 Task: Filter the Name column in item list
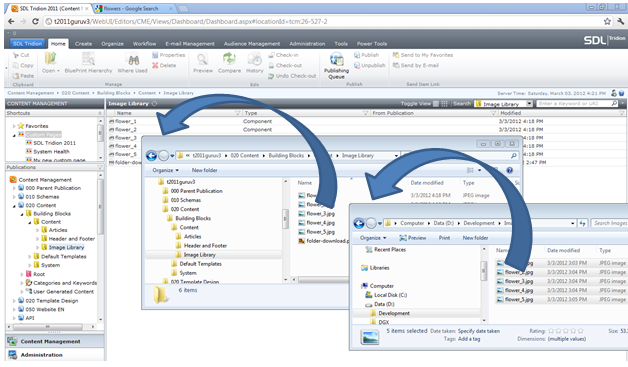(x=238, y=113)
